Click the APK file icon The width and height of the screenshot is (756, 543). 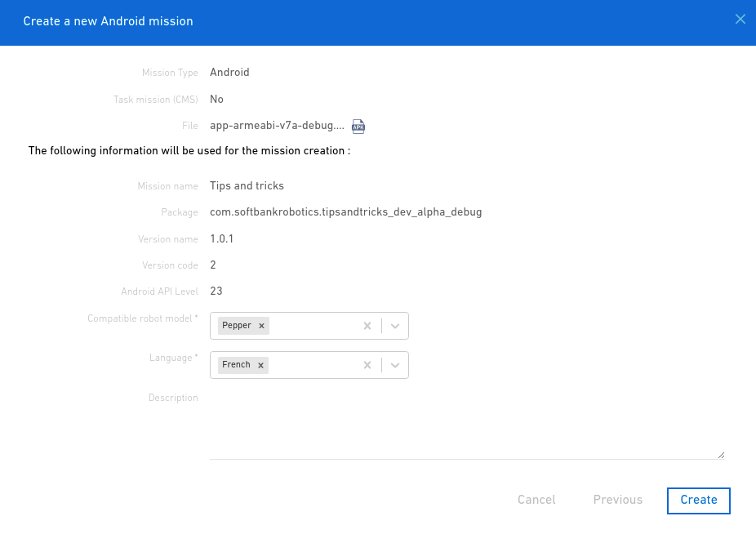point(358,127)
